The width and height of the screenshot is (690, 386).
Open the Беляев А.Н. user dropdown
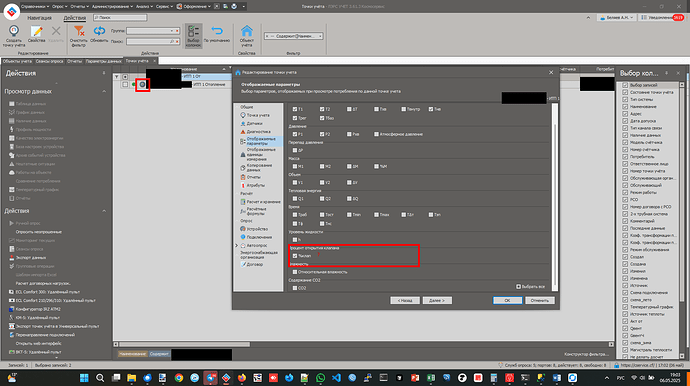pos(617,18)
